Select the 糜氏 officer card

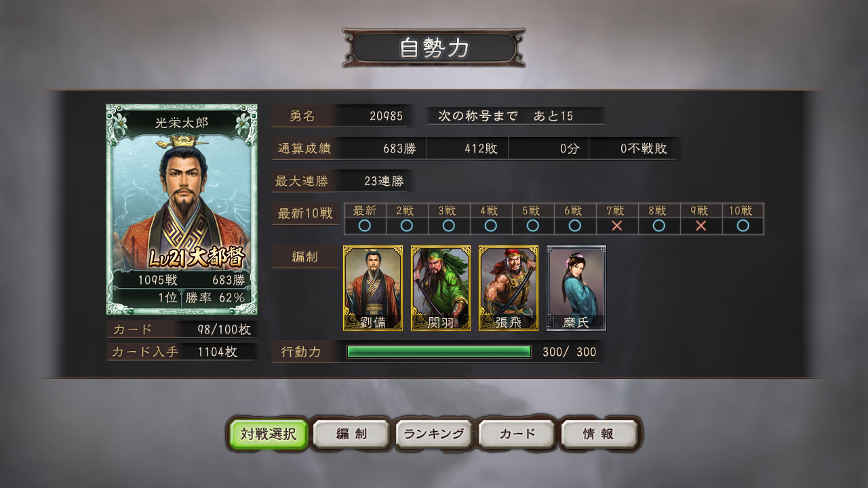pyautogui.click(x=576, y=288)
